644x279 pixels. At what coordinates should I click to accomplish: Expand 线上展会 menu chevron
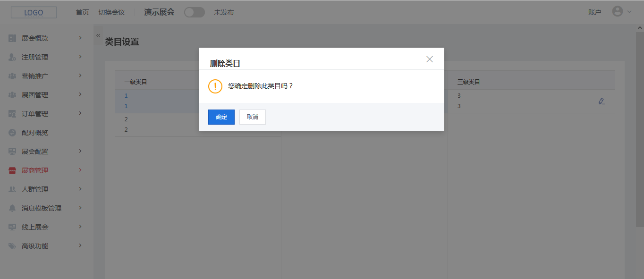tap(80, 227)
